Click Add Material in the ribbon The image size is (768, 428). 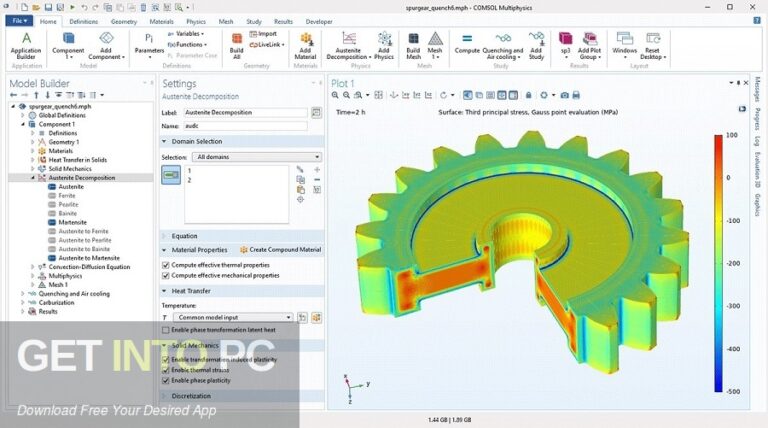pos(305,46)
